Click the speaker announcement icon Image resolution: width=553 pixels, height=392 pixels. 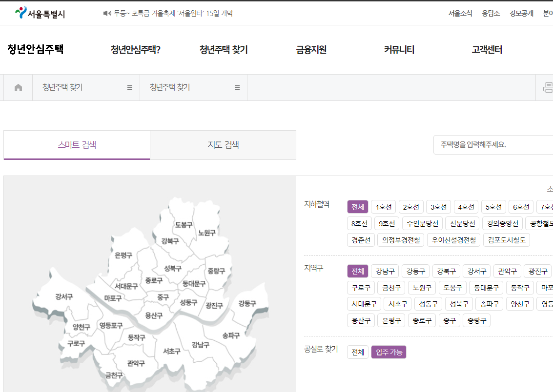pyautogui.click(x=107, y=13)
